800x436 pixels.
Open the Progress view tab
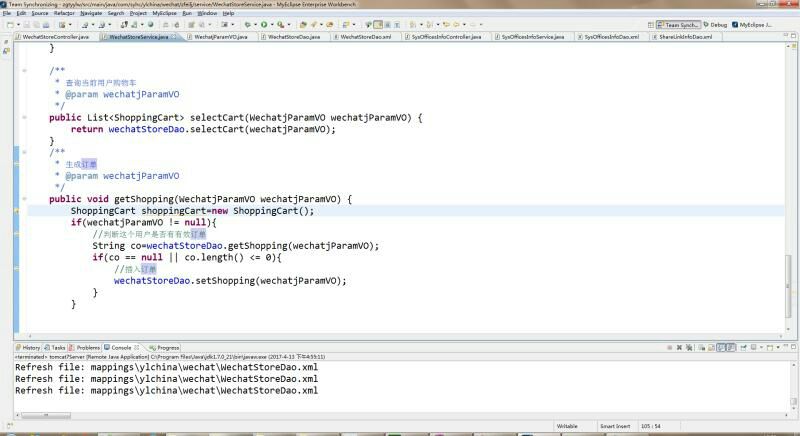pyautogui.click(x=167, y=347)
